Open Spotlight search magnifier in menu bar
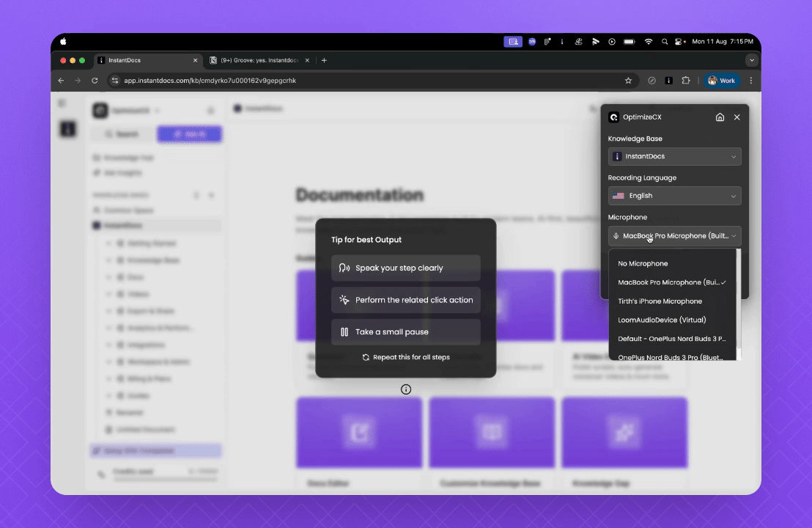The height and width of the screenshot is (528, 812). [665, 42]
